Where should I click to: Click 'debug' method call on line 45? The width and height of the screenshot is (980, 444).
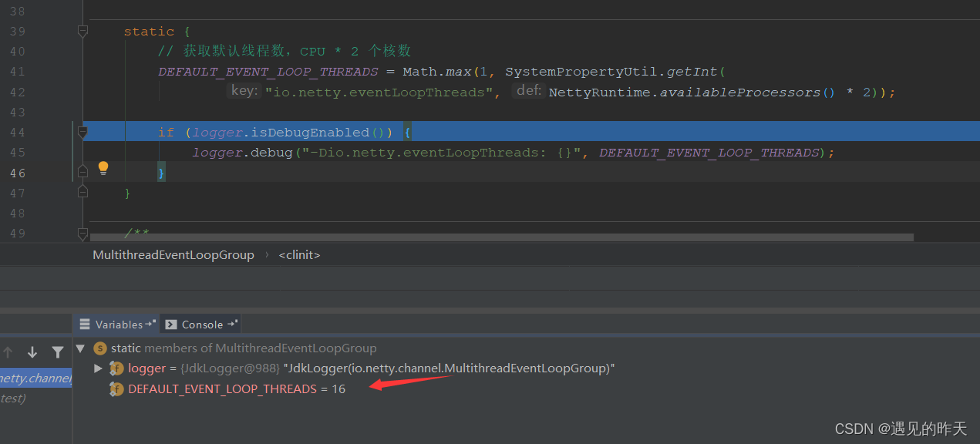[x=272, y=153]
